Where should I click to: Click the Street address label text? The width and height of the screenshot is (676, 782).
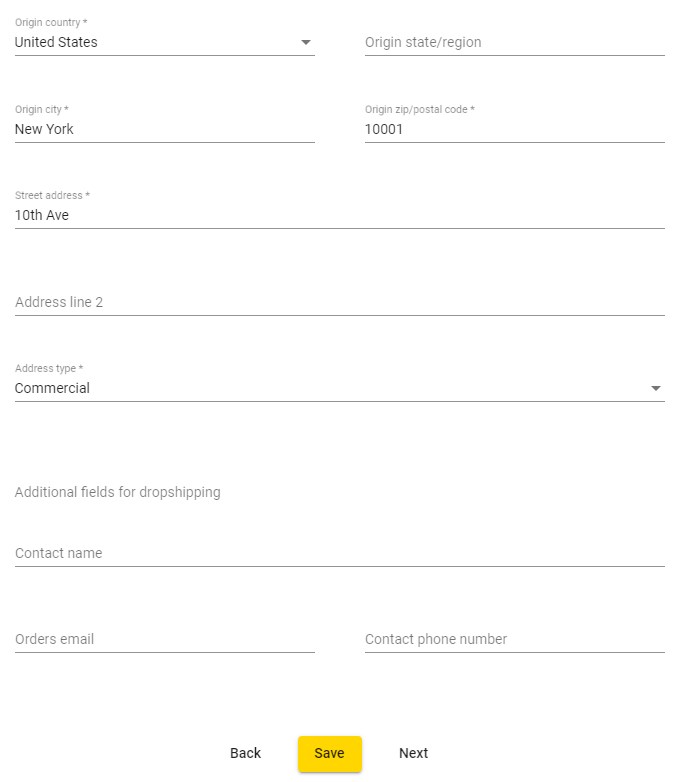pos(52,196)
